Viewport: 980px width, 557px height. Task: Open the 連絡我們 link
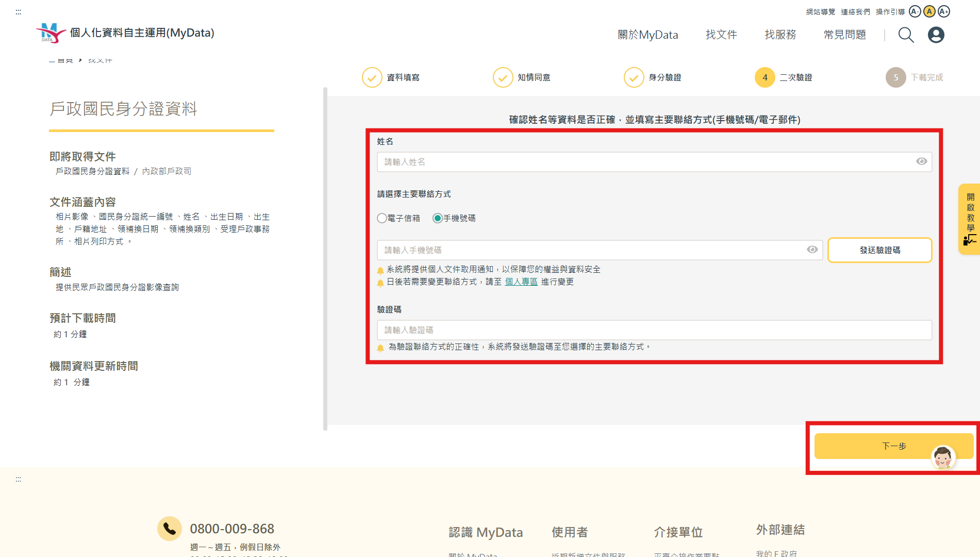[855, 12]
